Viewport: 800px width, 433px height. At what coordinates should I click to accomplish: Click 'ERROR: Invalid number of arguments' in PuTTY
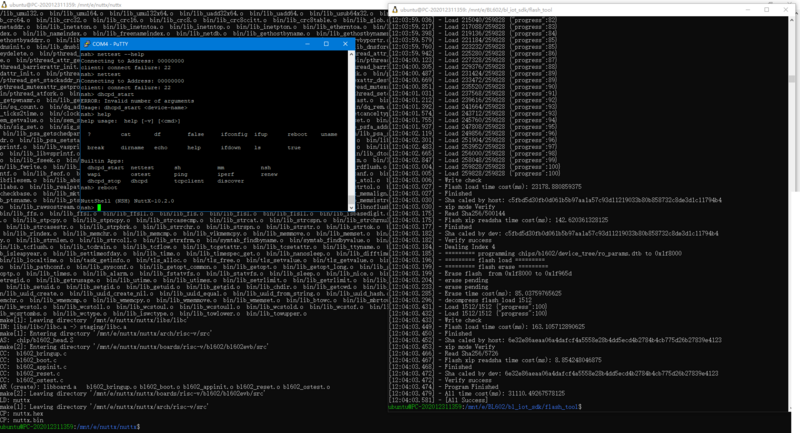click(138, 101)
